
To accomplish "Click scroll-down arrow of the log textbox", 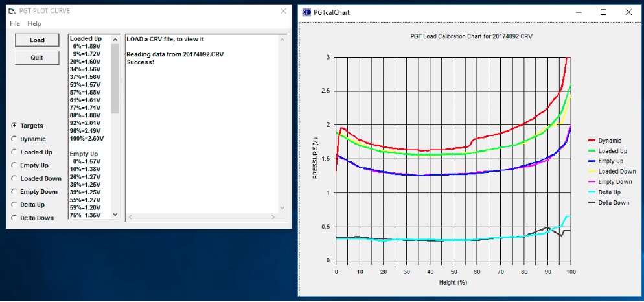I will [x=282, y=207].
